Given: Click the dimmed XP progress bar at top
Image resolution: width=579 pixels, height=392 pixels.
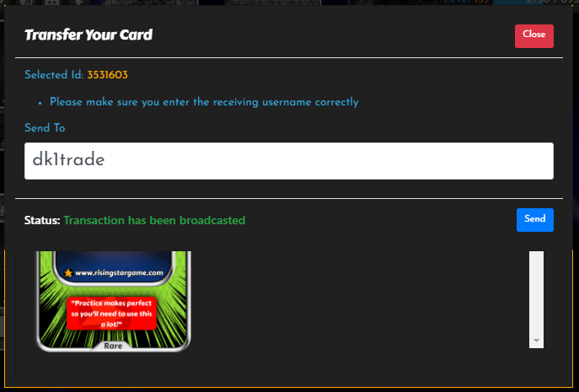Looking at the screenshot, I should (535, 2).
